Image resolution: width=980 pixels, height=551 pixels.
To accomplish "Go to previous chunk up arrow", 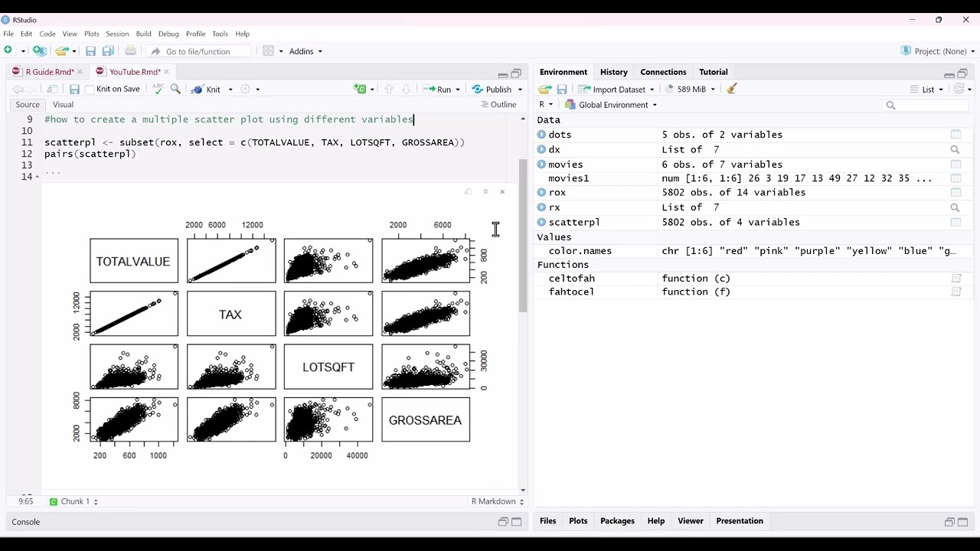I will (x=389, y=89).
